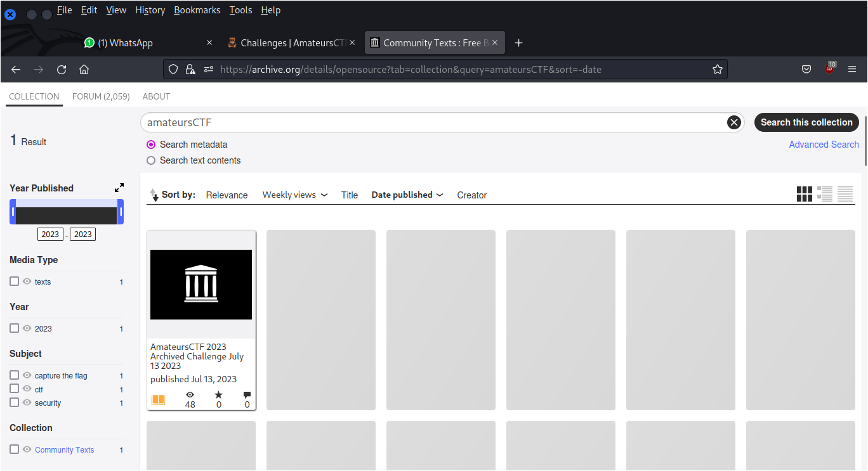Click the left year range slider handle
This screenshot has height=471, width=868.
(x=13, y=212)
